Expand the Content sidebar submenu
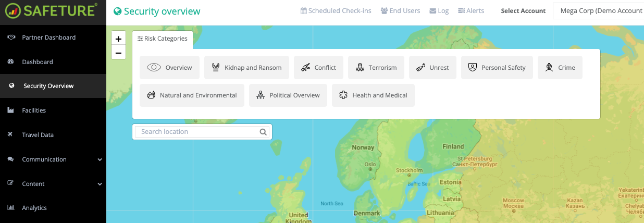The width and height of the screenshot is (644, 223). [x=100, y=184]
